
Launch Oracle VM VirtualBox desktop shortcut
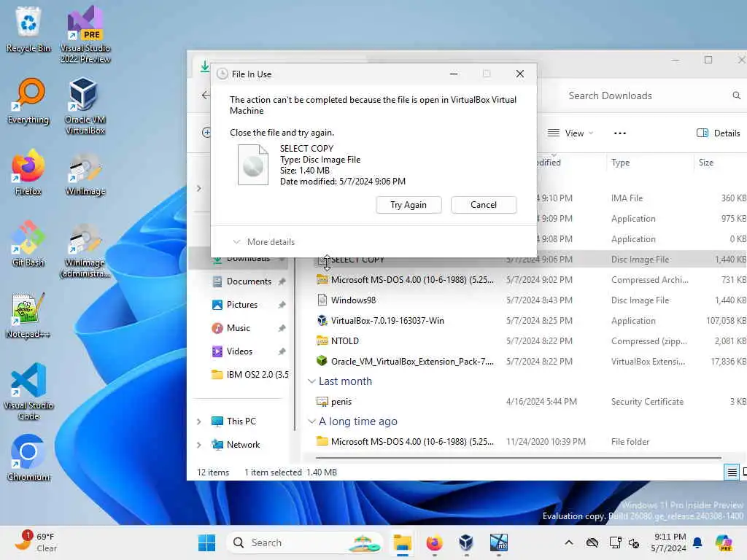[85, 106]
